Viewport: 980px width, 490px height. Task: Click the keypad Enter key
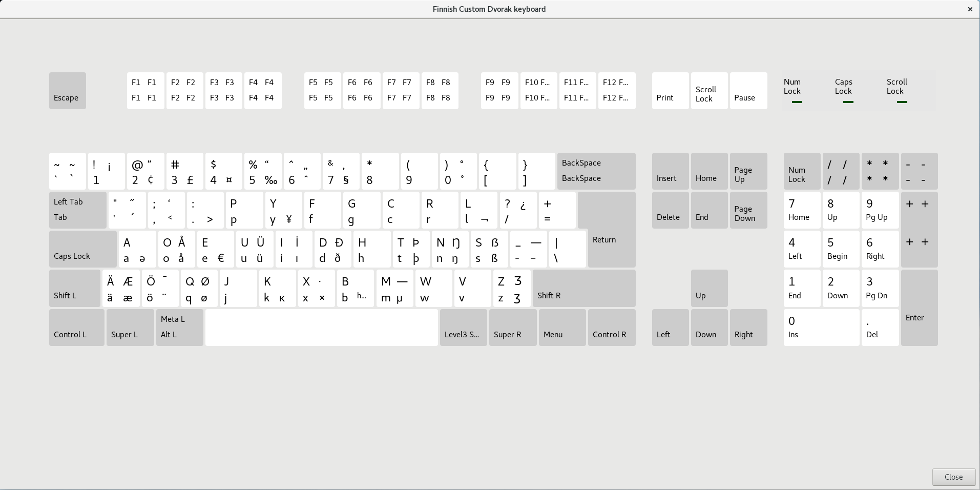pos(920,308)
